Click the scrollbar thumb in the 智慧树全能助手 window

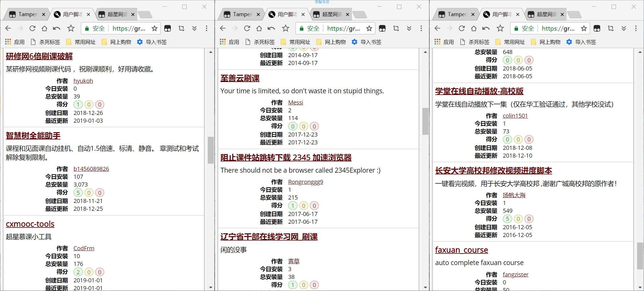click(211, 150)
